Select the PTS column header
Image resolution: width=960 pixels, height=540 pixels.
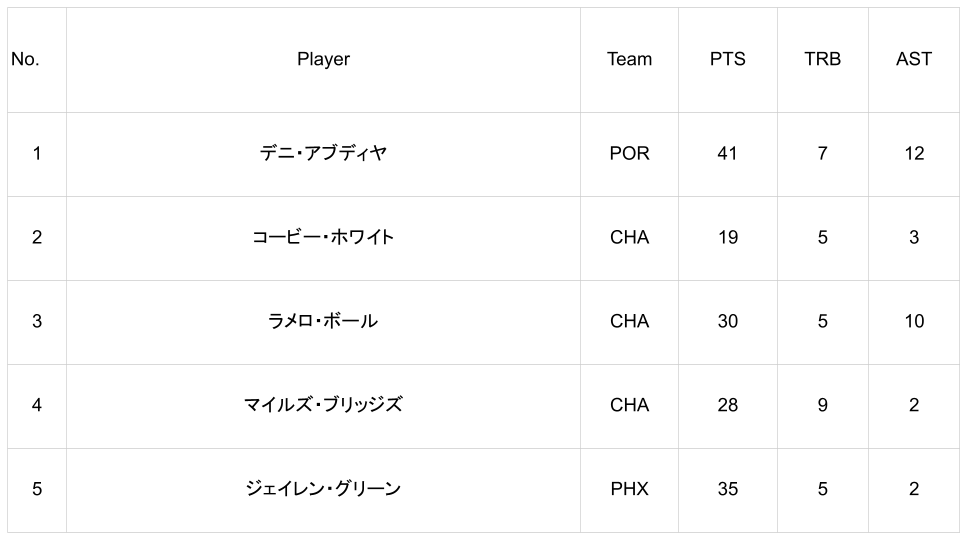(728, 59)
